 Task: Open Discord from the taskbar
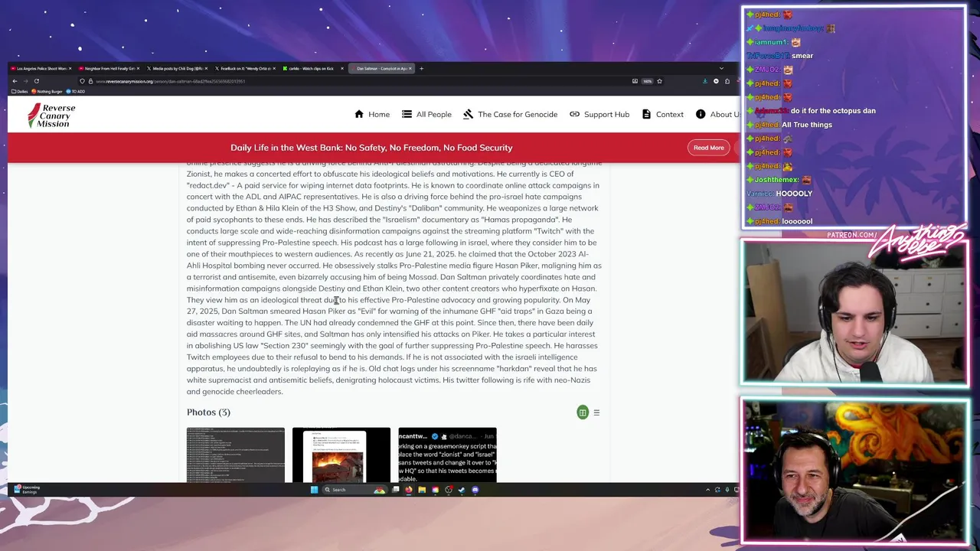(x=475, y=490)
